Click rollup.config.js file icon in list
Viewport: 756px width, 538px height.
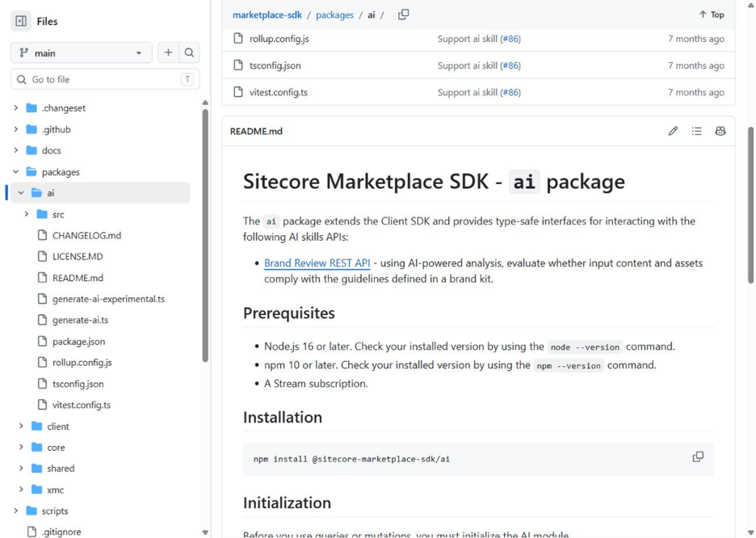tap(238, 38)
